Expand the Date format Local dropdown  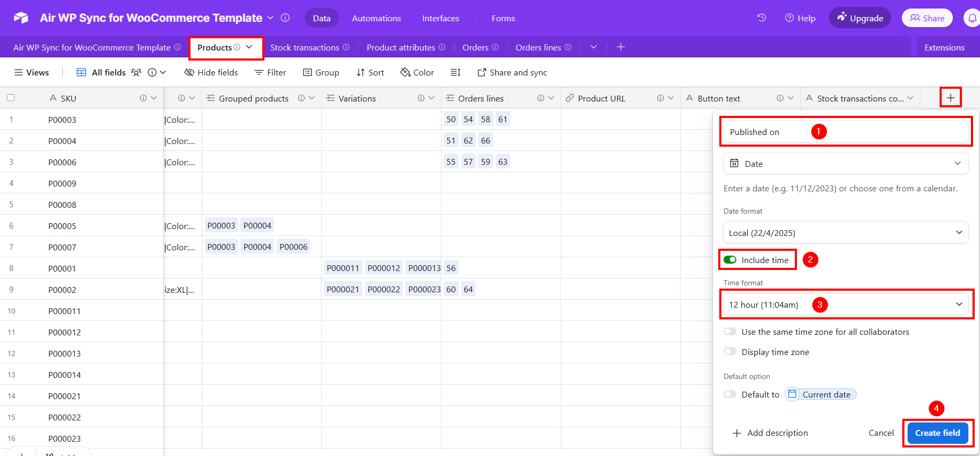click(845, 233)
